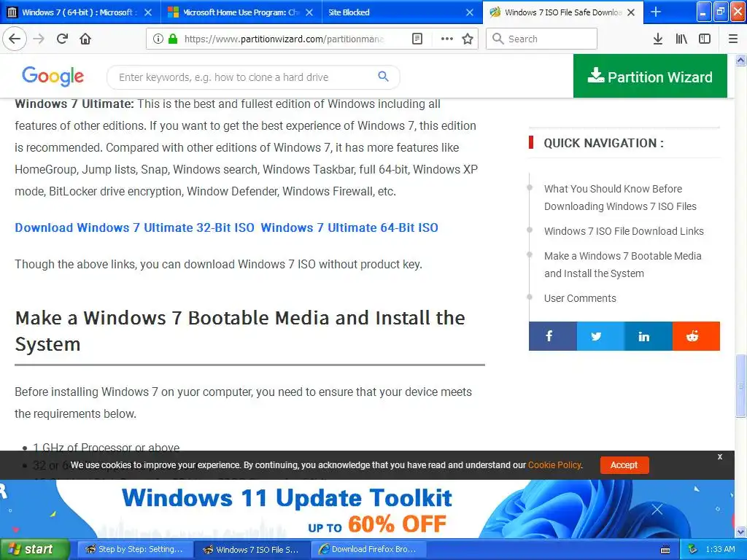
Task: Bookmark this page with the star icon
Action: pos(468,39)
